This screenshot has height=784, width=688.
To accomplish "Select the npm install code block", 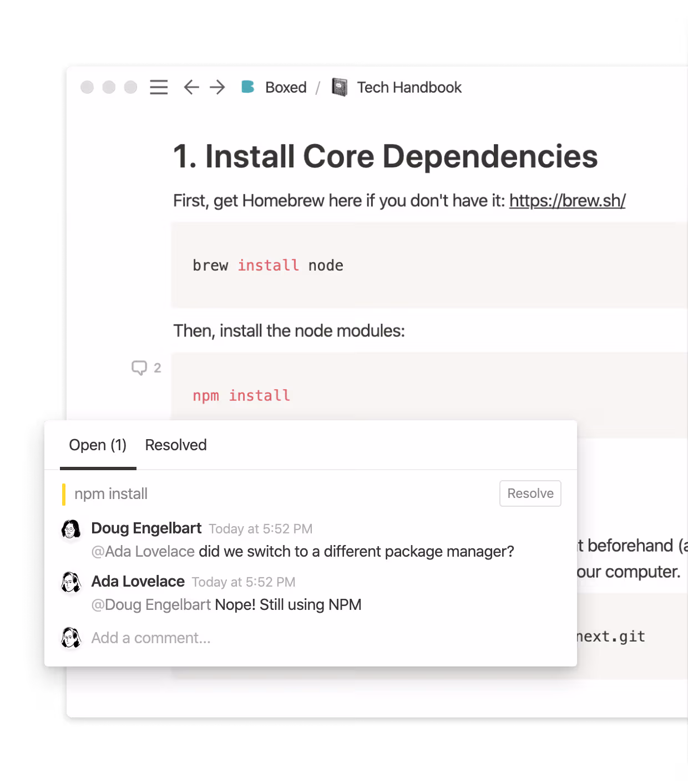I will point(241,395).
